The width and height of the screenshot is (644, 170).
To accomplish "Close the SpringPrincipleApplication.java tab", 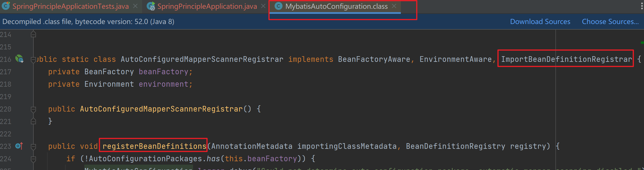I will tap(263, 6).
